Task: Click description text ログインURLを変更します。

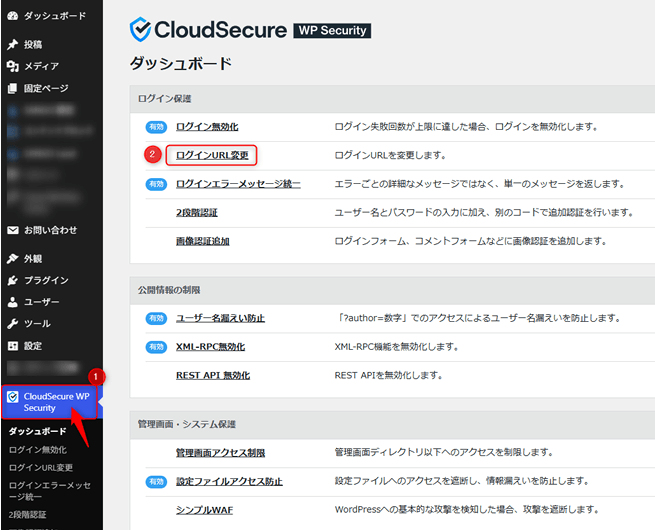Action: tap(391, 155)
